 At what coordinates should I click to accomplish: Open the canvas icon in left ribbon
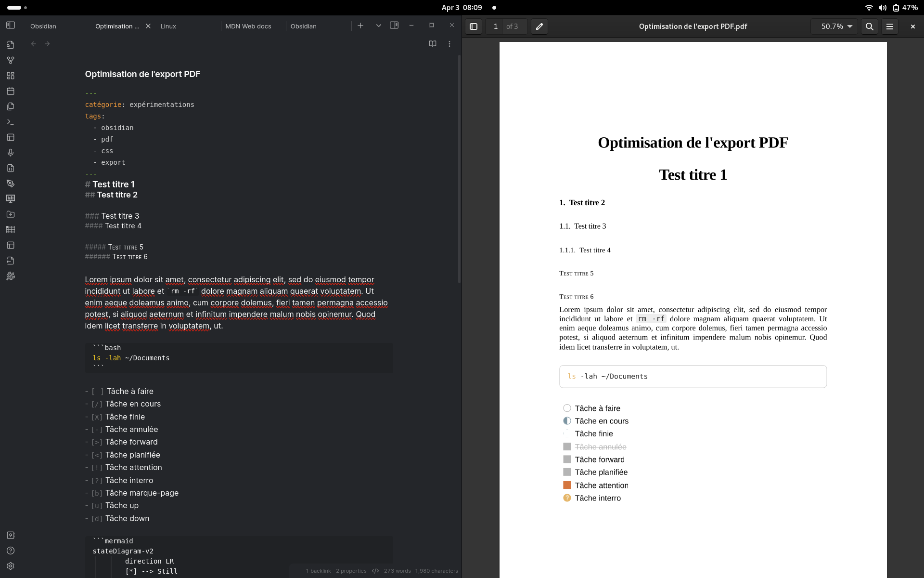coord(11,76)
